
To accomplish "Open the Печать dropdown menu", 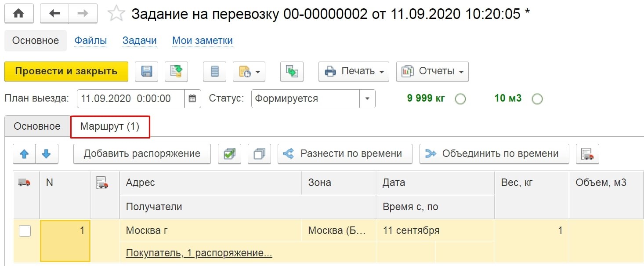I will click(x=354, y=71).
